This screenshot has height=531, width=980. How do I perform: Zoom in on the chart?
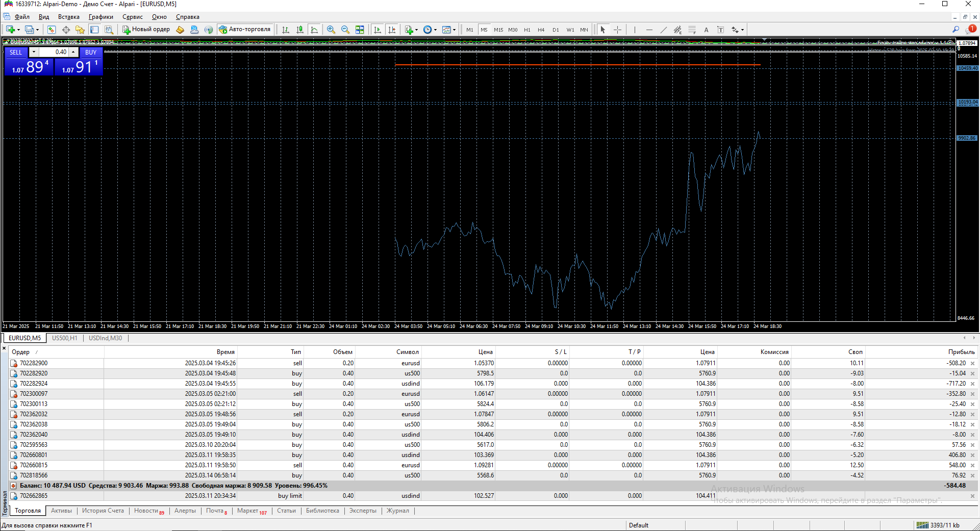[x=331, y=30]
